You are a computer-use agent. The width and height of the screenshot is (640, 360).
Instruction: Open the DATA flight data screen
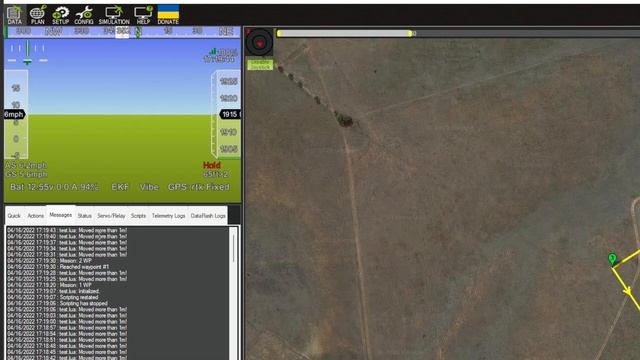click(14, 15)
